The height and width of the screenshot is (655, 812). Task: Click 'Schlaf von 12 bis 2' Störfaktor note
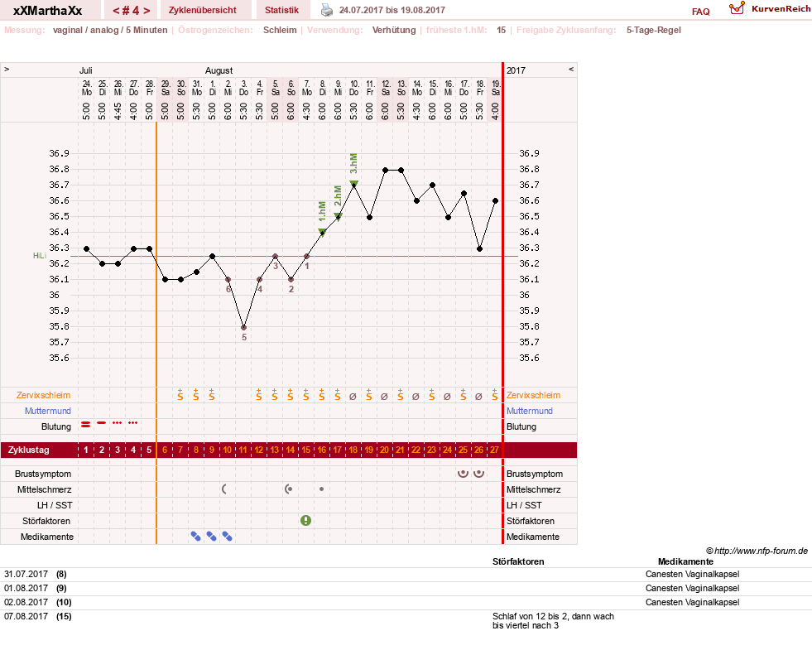click(553, 621)
